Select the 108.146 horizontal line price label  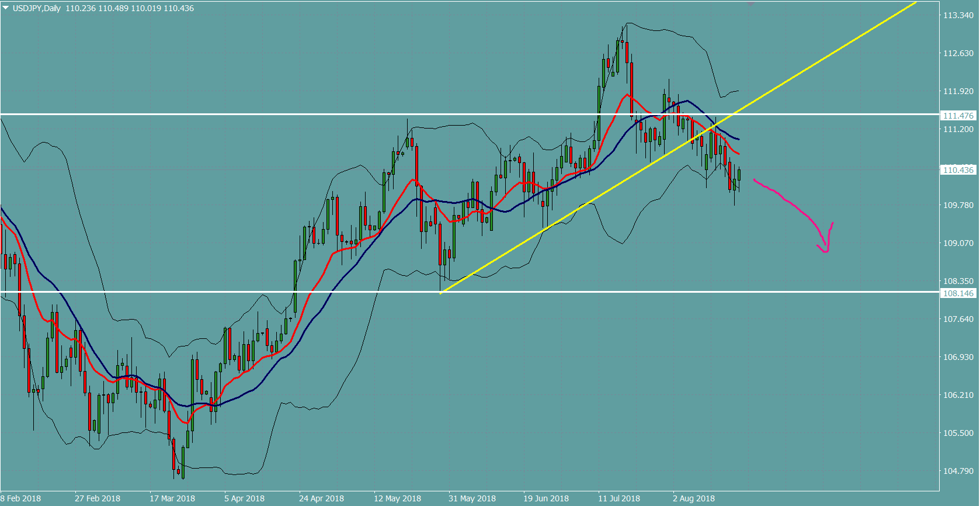coord(958,293)
